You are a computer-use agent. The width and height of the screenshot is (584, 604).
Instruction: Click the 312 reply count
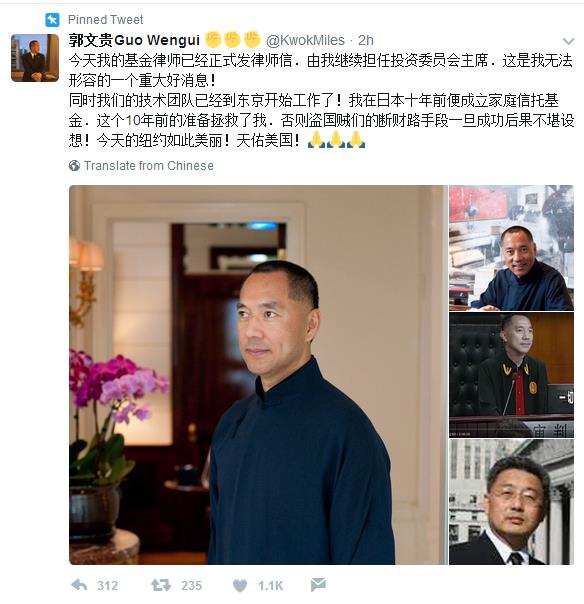click(x=107, y=586)
